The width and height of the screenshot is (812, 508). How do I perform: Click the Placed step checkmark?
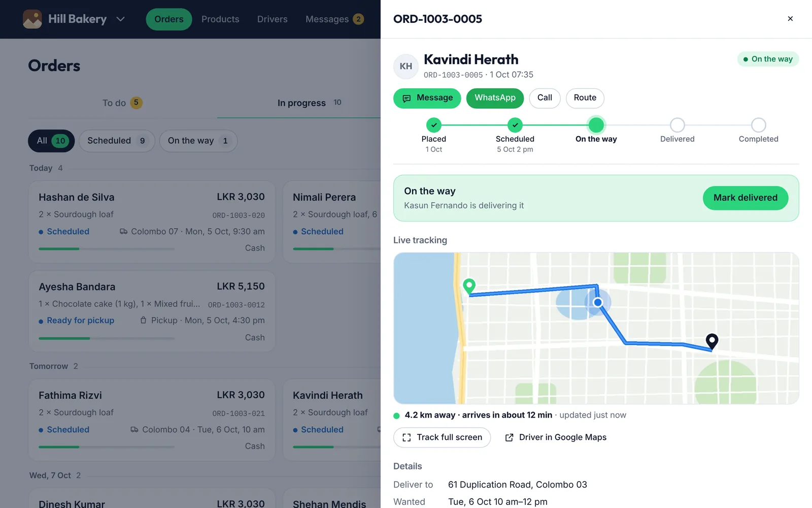(434, 125)
